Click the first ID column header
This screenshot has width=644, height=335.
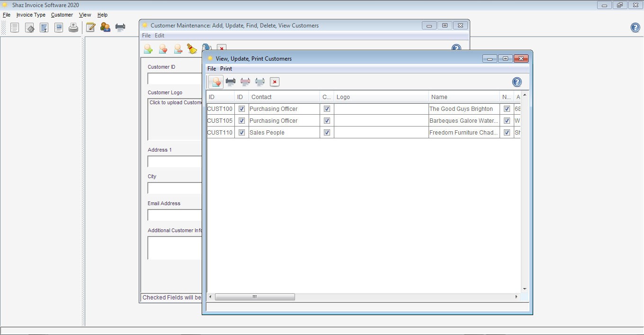click(x=221, y=97)
